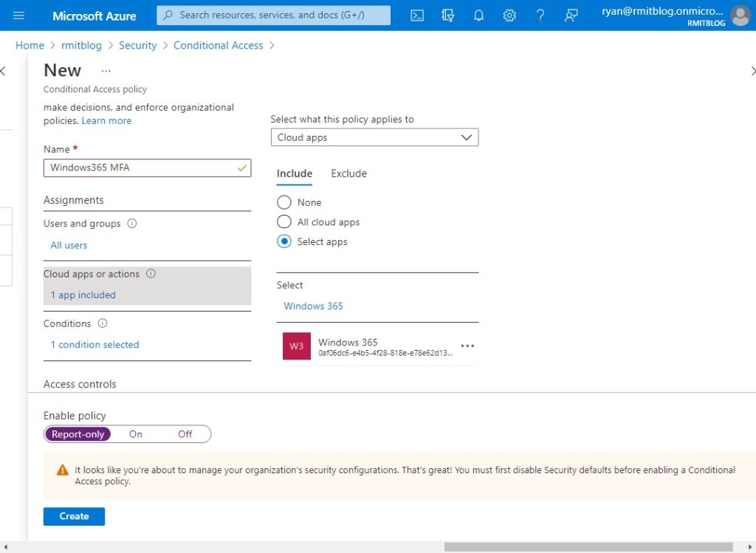Switch Enable policy to Off
Screen dimensions: 756x553
[185, 434]
